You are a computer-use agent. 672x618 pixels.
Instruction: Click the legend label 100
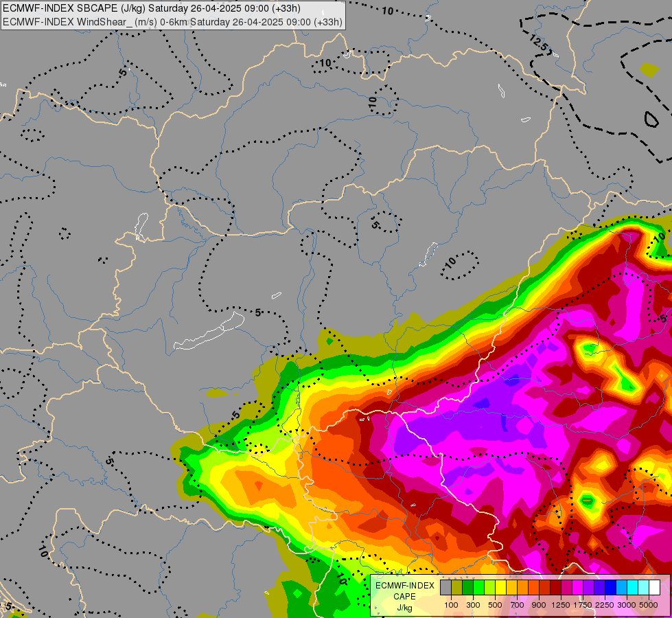point(451,605)
